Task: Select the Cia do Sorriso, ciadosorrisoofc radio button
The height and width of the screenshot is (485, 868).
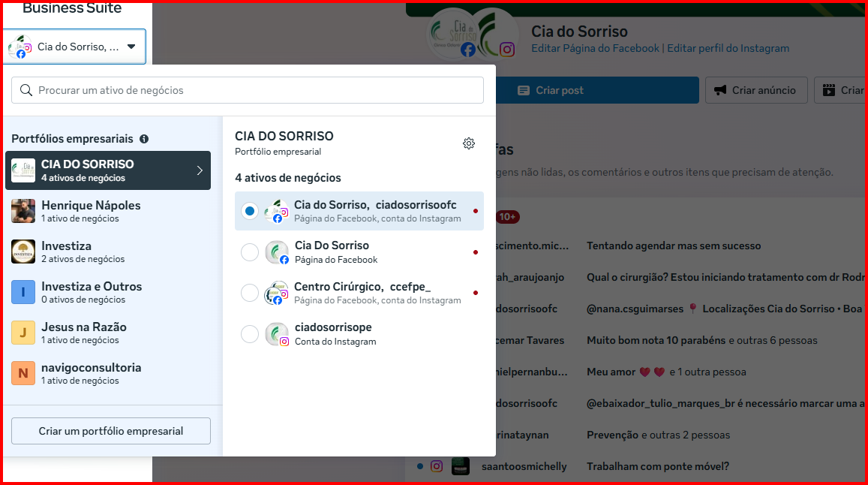Action: tap(250, 211)
